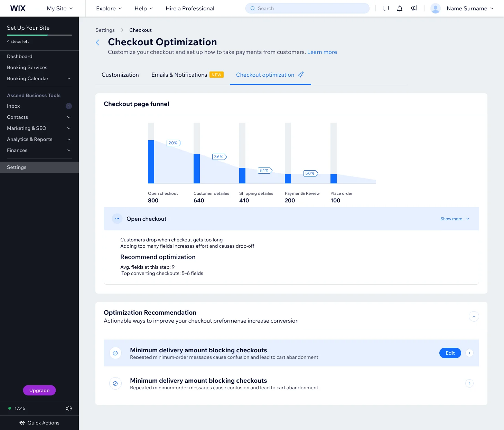Screen dimensions: 504x430
Task: Open the Explore menu
Action: pos(109,8)
